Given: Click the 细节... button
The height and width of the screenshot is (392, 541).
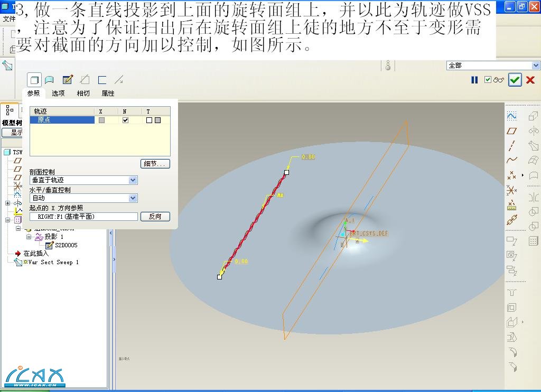Looking at the screenshot, I should [x=155, y=164].
